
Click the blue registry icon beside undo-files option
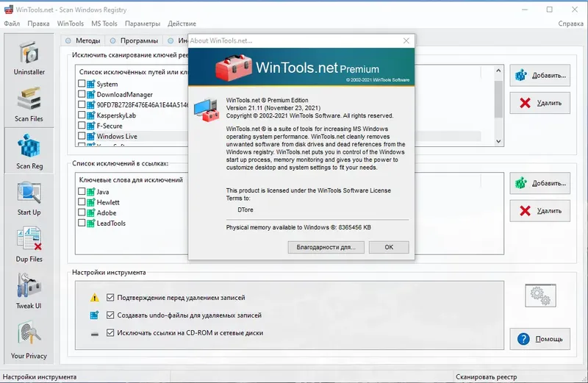coord(95,315)
